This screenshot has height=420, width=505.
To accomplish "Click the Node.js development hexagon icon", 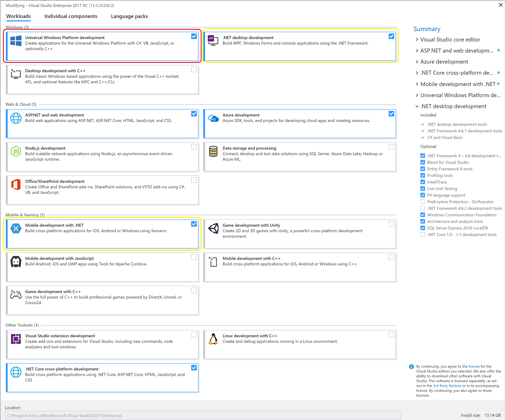I will click(x=16, y=151).
